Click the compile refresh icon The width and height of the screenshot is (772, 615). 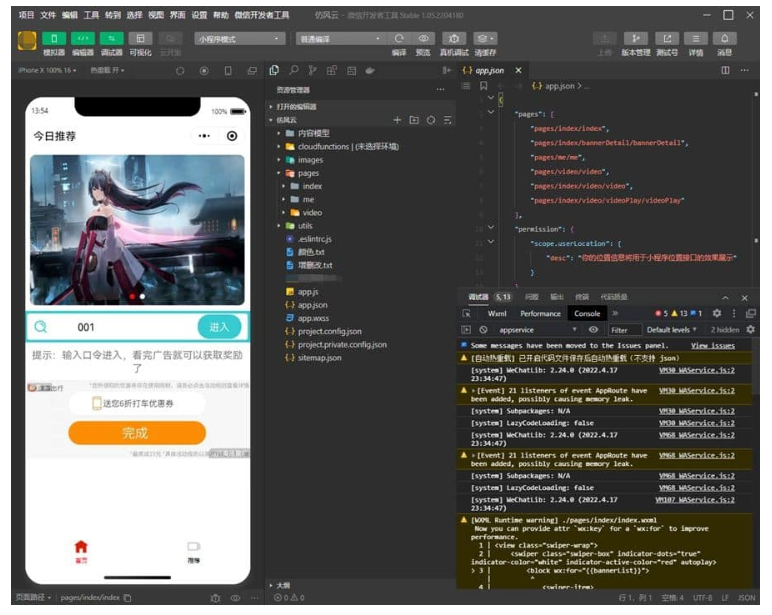pos(399,39)
